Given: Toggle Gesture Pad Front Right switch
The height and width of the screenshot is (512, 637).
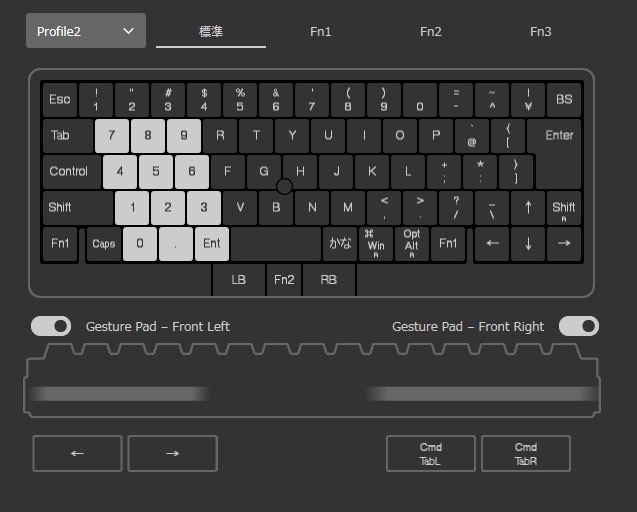Looking at the screenshot, I should 578,326.
